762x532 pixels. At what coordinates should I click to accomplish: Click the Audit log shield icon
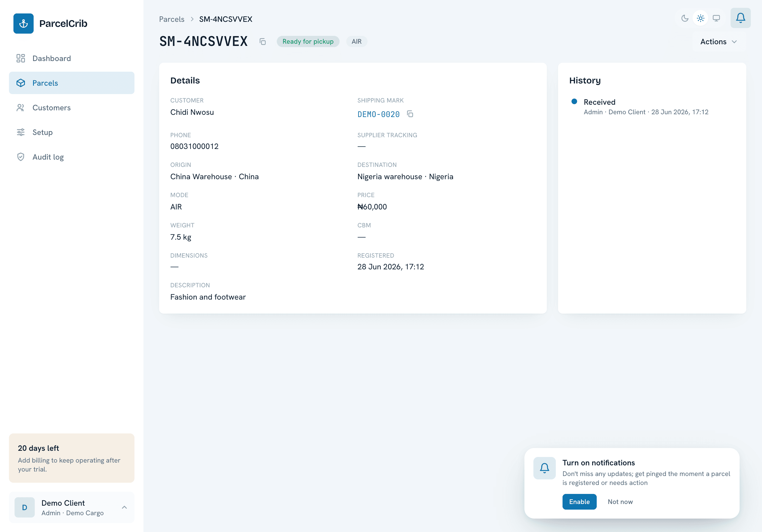click(x=20, y=157)
